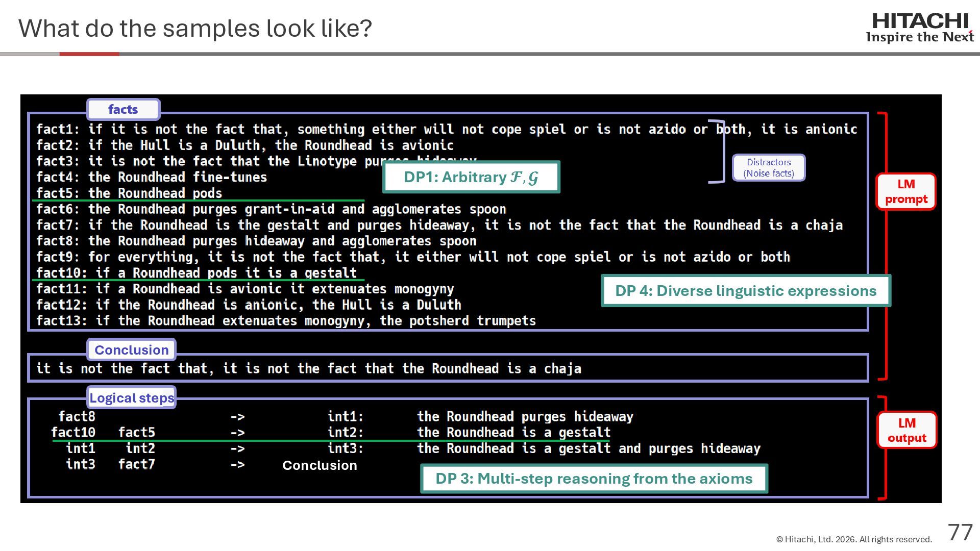Click the 'Logical steps' label box

[x=131, y=398]
